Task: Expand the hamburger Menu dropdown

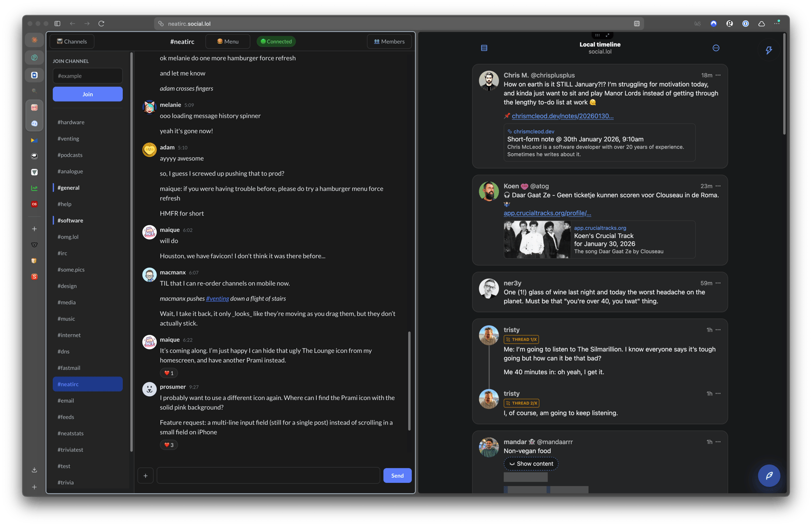Action: point(228,42)
